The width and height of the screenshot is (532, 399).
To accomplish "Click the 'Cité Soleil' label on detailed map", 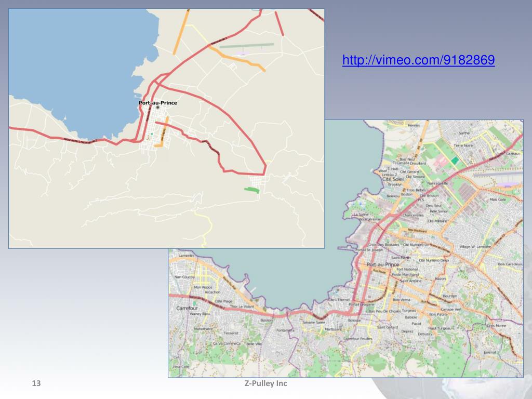I will click(393, 179).
